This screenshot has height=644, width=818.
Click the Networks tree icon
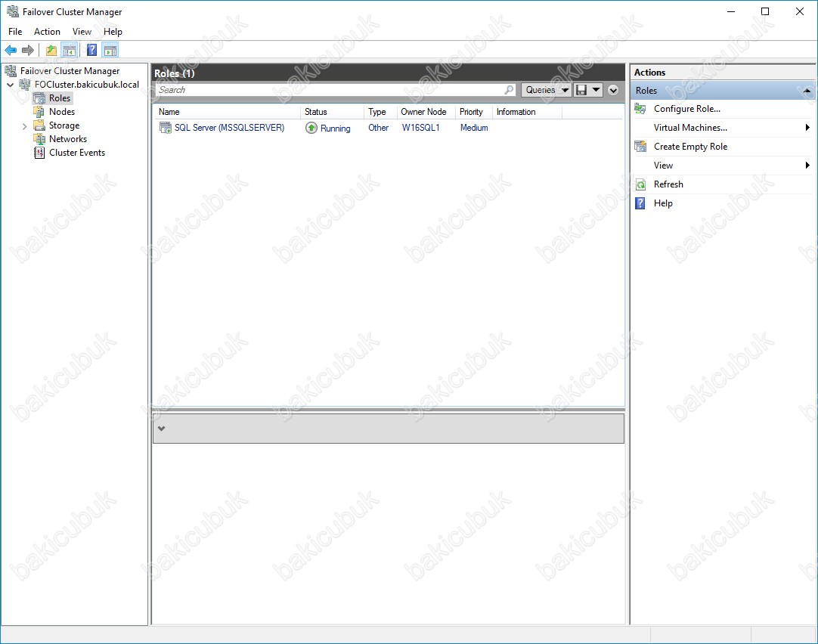(39, 139)
